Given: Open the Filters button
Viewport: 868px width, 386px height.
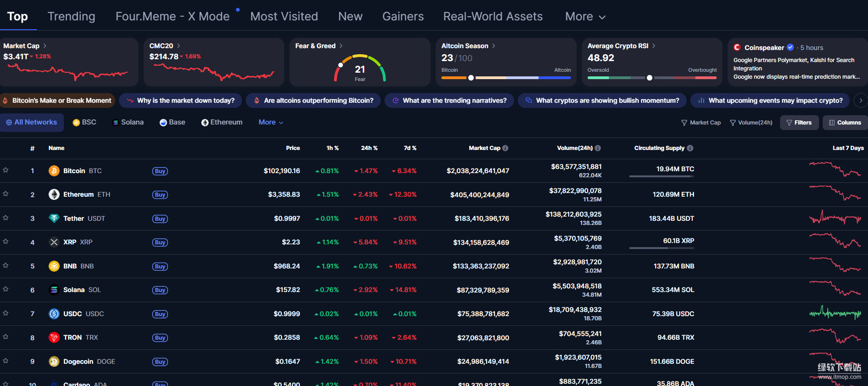Looking at the screenshot, I should coord(799,123).
